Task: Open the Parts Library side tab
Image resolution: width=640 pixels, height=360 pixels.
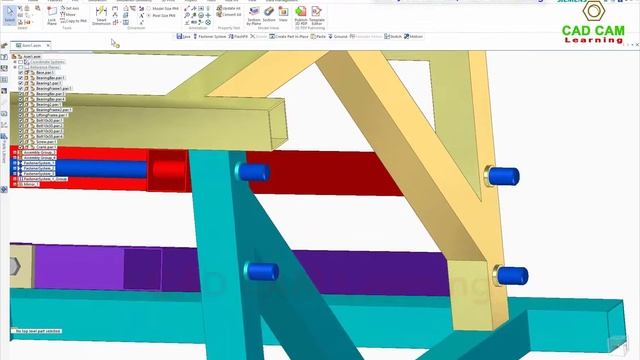Action: coord(4,147)
